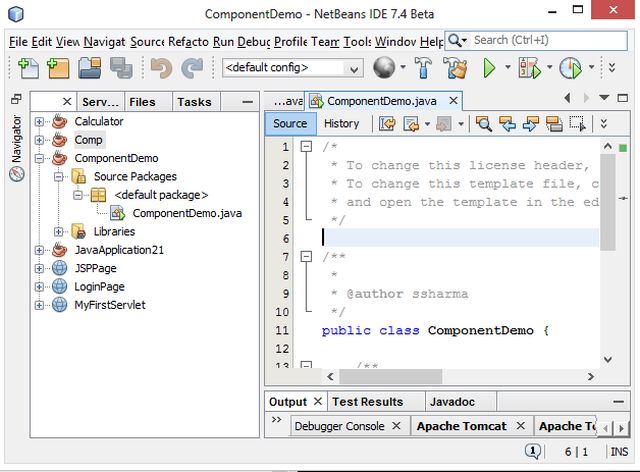Switch to the Services tab
This screenshot has height=472, width=640.
100,102
